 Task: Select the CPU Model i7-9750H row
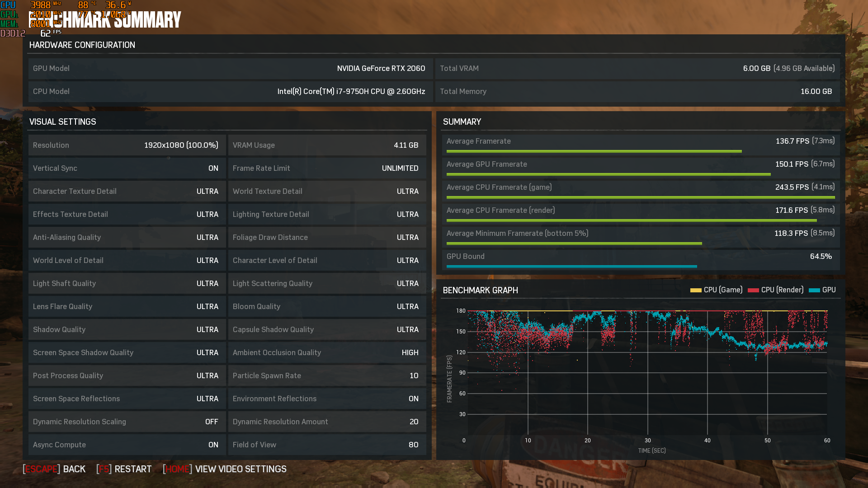[231, 91]
